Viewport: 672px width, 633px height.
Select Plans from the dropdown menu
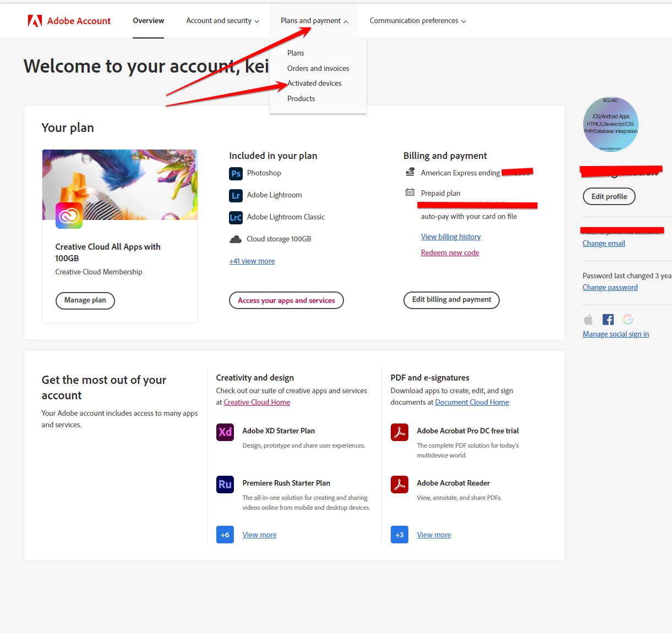(296, 53)
